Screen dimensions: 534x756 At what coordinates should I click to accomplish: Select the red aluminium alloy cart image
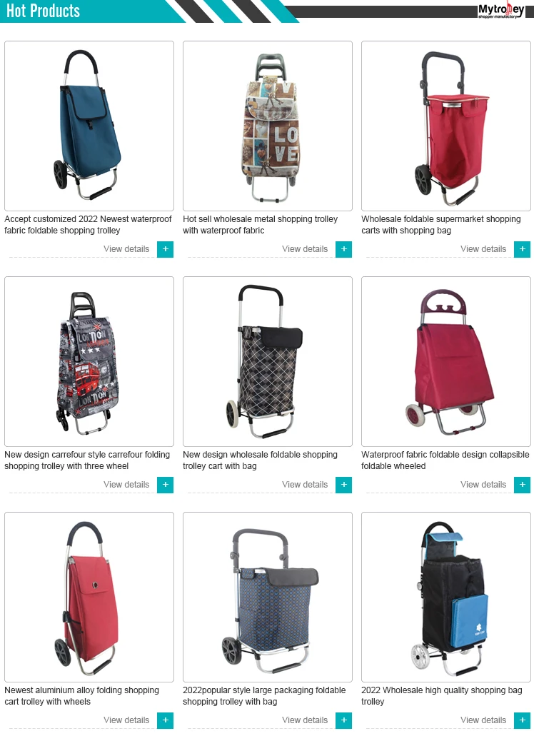[x=89, y=597]
